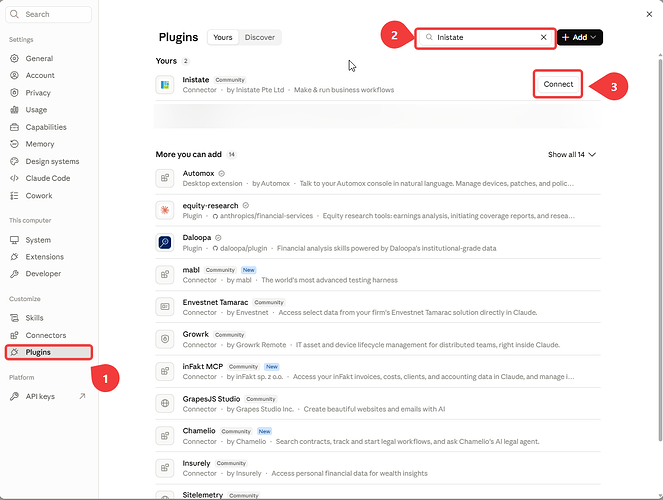
Task: Click the daloopa/plugin repository link
Action: click(240, 248)
